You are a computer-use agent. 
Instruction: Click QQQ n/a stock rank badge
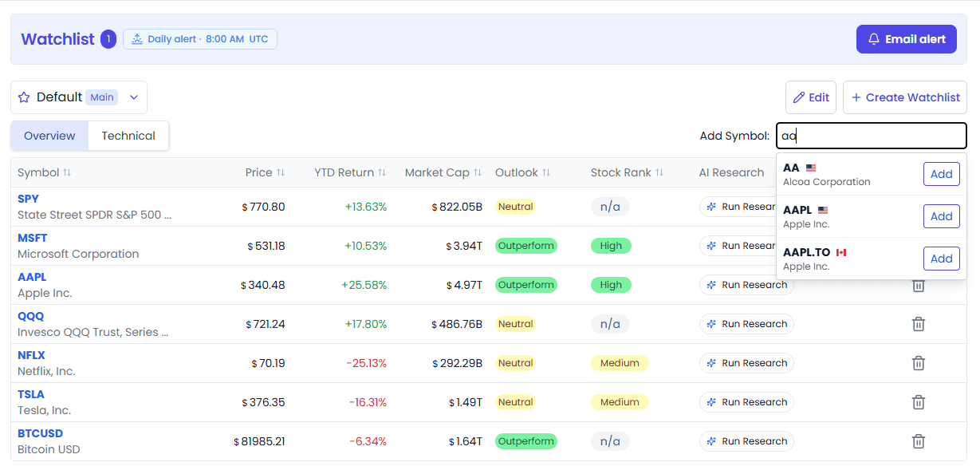point(610,324)
